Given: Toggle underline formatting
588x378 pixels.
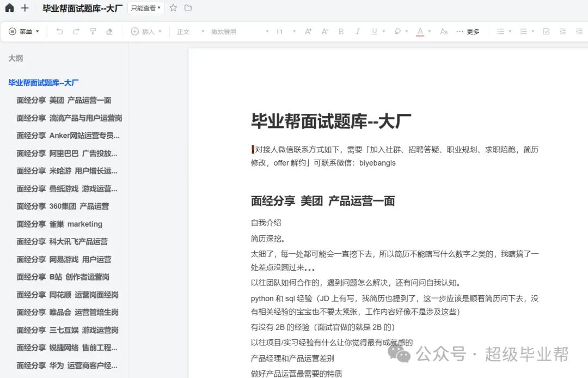Looking at the screenshot, I should tap(374, 32).
